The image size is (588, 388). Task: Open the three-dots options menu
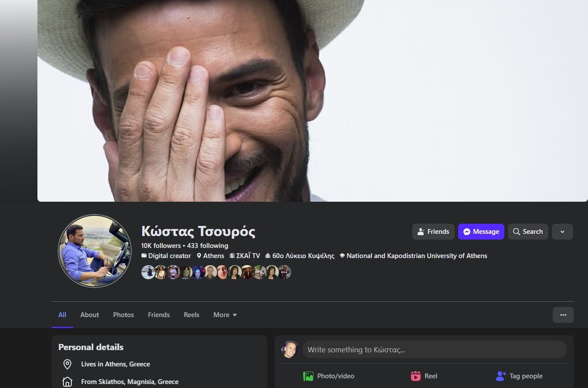(x=563, y=315)
